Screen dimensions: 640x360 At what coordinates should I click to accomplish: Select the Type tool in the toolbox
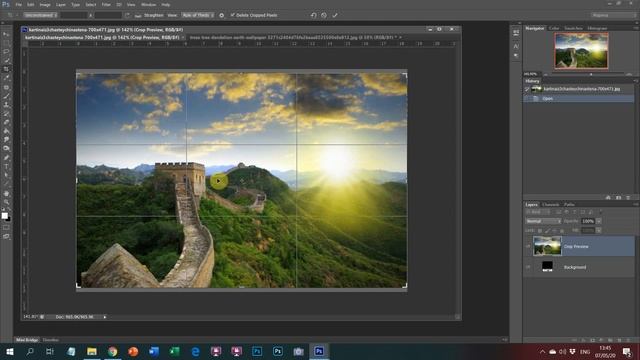[6, 166]
